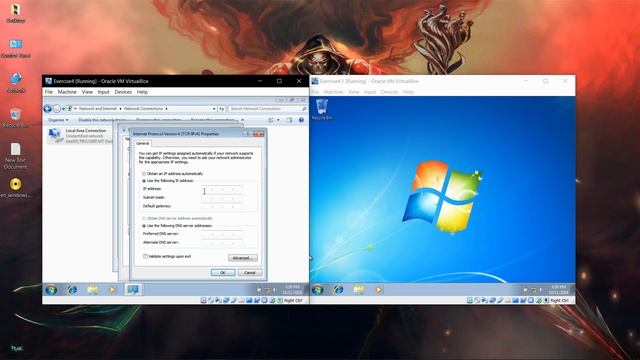Focus the Preferred DNS server field
The height and width of the screenshot is (360, 640).
pos(222,234)
